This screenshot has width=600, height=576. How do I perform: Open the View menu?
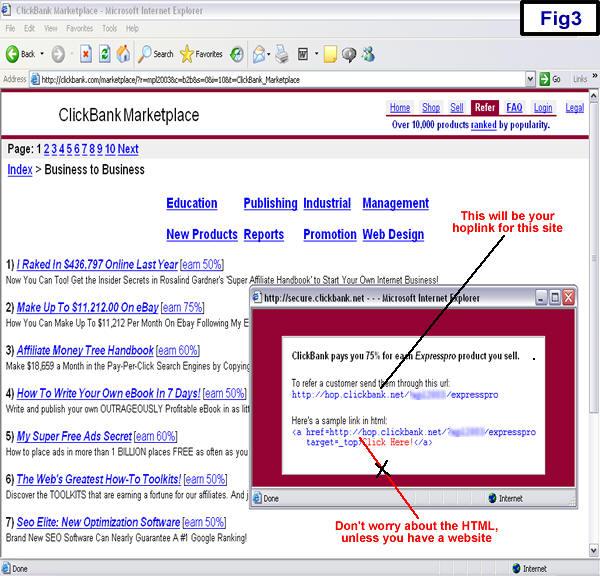[x=51, y=28]
